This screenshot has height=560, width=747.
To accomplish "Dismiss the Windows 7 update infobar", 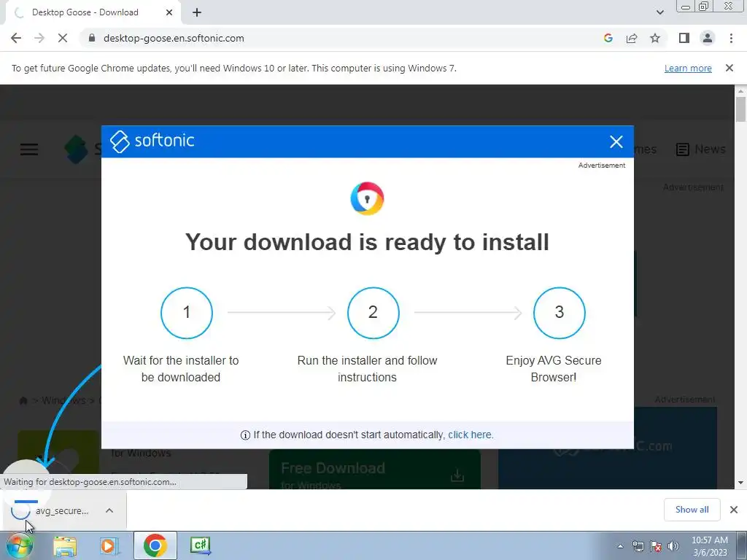I will pyautogui.click(x=729, y=68).
